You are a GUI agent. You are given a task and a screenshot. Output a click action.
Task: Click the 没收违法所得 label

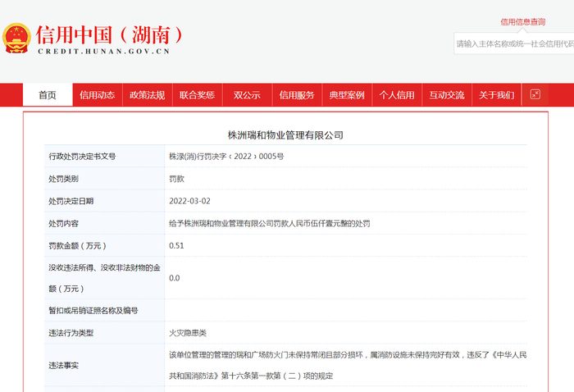tap(104, 278)
